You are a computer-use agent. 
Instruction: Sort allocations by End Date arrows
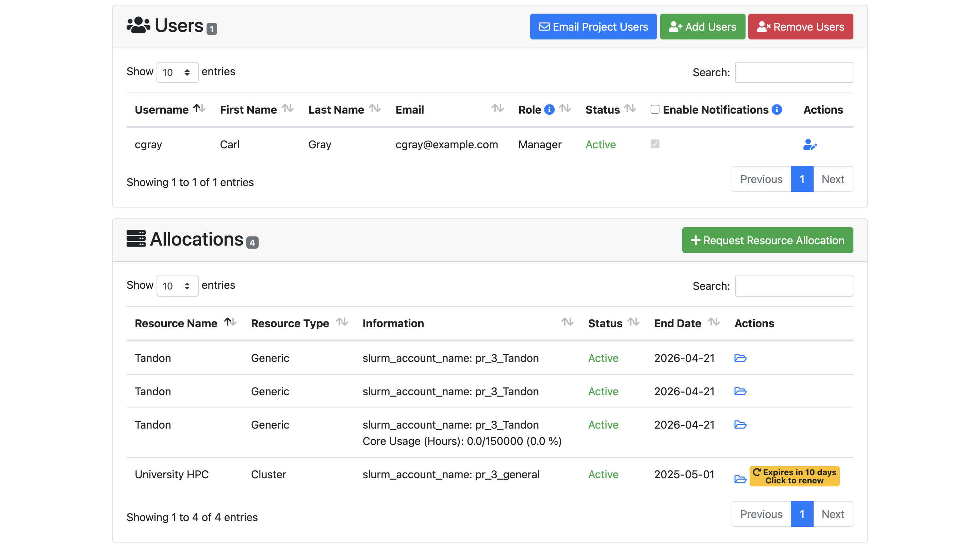tap(714, 322)
